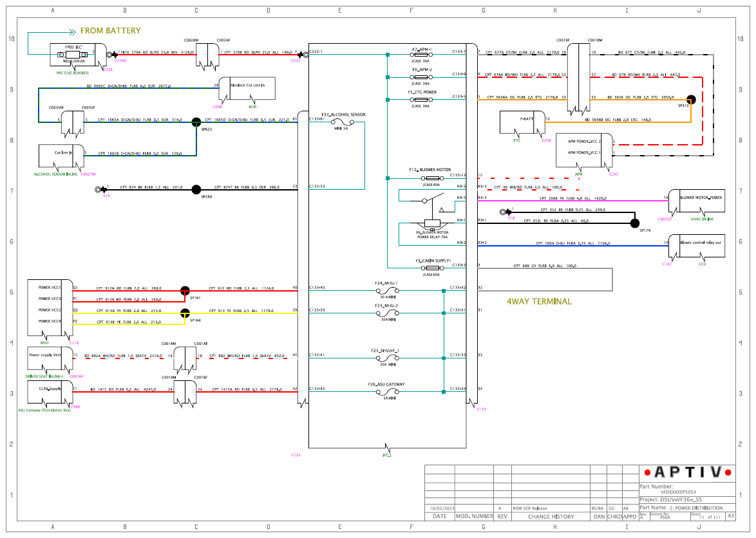This screenshot has width=756, height=538.
Task: Select the ROW SOP Release change history cell
Action: coord(551,508)
